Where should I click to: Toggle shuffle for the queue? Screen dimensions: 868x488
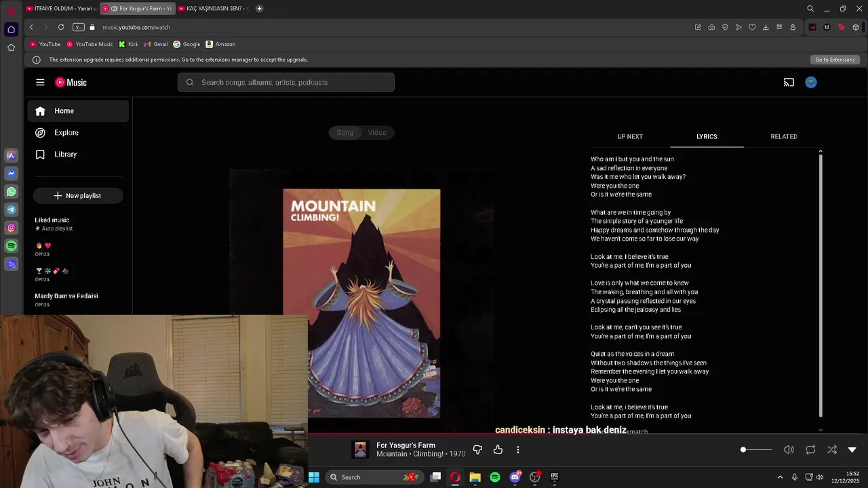point(832,449)
